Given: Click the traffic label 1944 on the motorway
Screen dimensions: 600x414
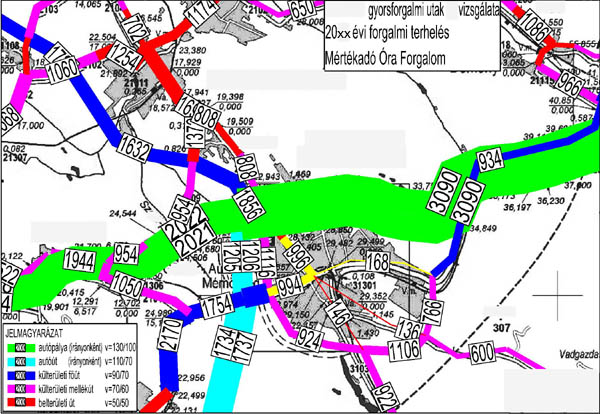Looking at the screenshot, I should click(x=79, y=259).
